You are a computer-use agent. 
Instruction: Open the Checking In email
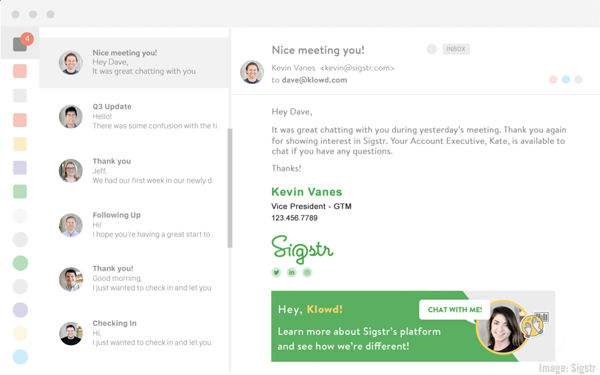click(134, 333)
